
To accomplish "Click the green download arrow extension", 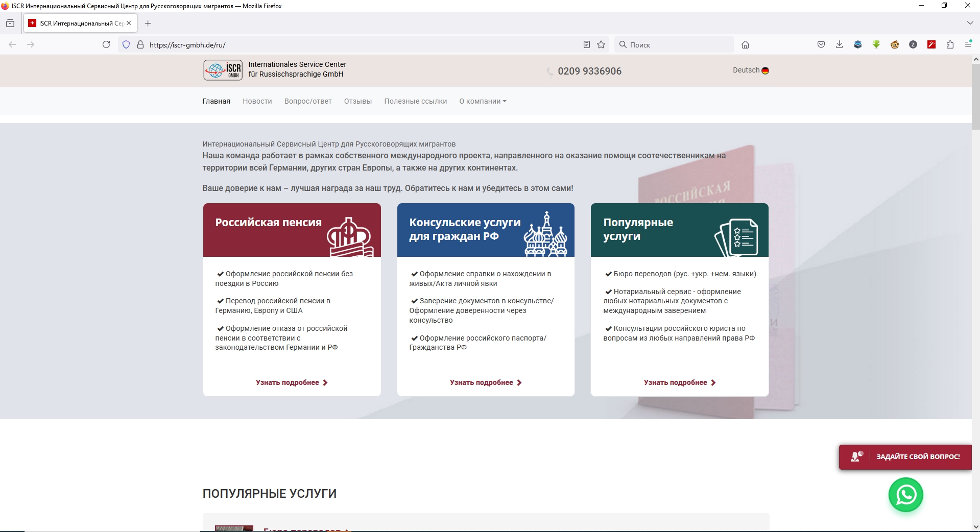I will pyautogui.click(x=876, y=44).
